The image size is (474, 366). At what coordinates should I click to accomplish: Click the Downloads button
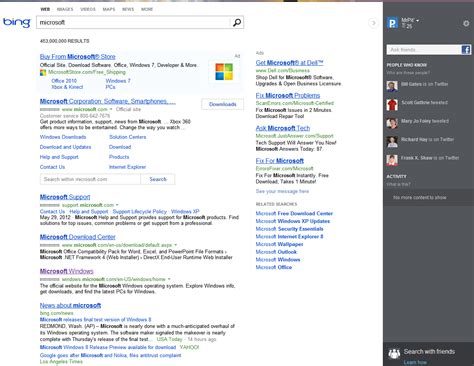[222, 104]
